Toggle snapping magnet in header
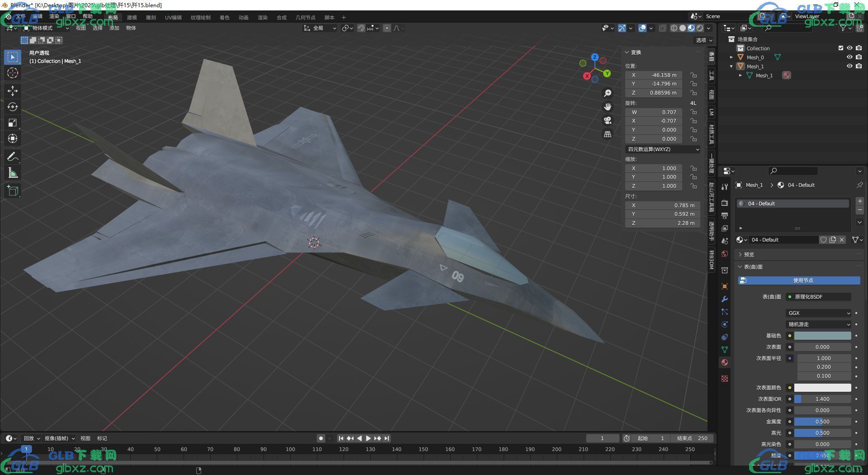Screen dimensions: 868x475 (361, 28)
